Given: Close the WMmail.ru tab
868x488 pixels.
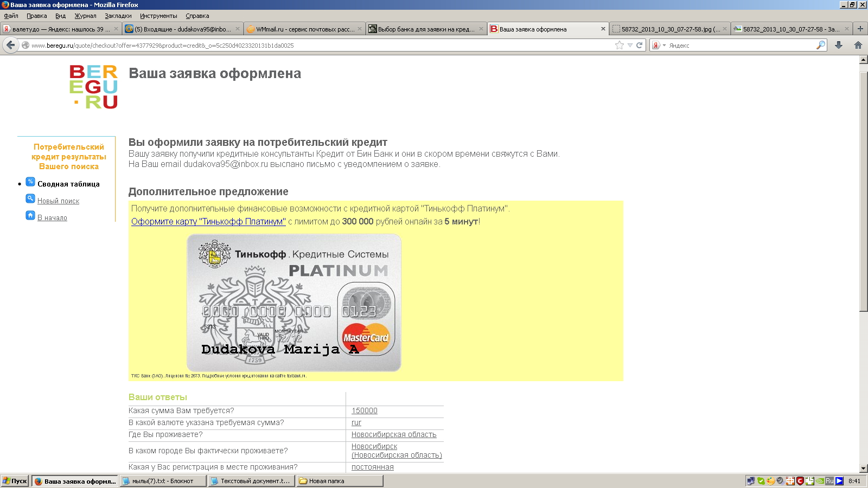Looking at the screenshot, I should point(359,29).
